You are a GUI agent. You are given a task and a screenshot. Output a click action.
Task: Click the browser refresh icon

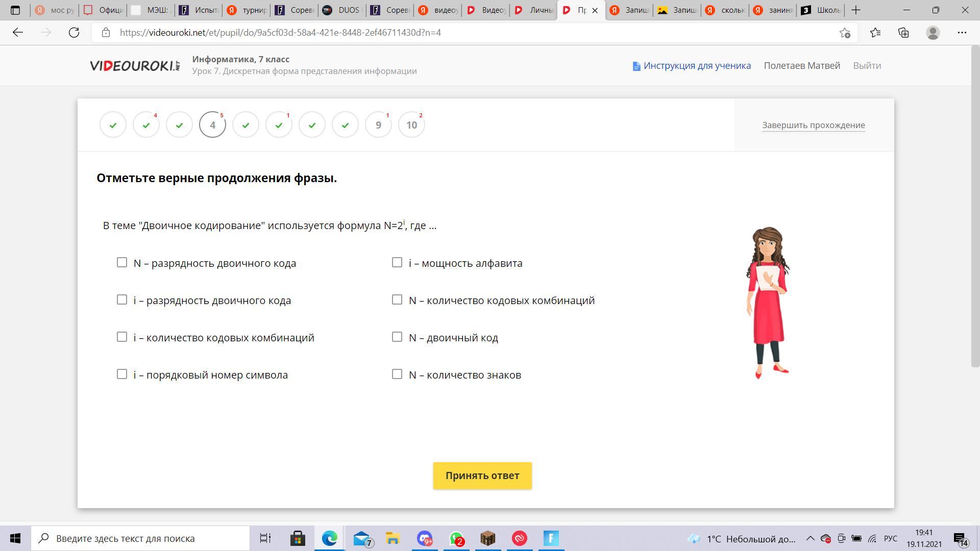[x=74, y=33]
